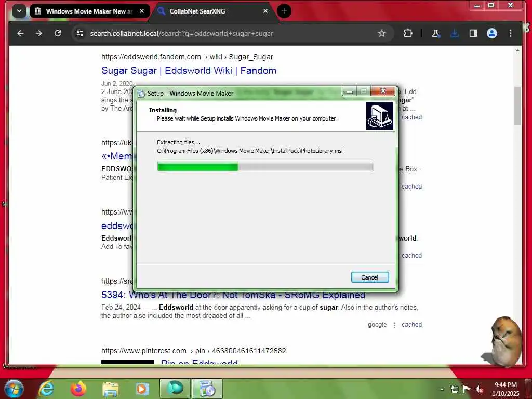Image resolution: width=532 pixels, height=399 pixels.
Task: Click the muted volume tray icon
Action: [480, 389]
